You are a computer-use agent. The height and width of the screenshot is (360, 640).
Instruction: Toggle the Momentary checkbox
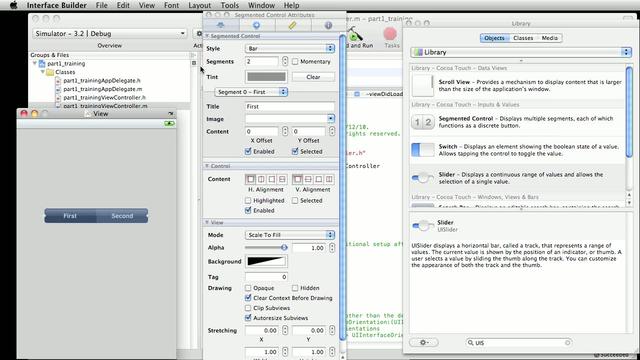[295, 62]
